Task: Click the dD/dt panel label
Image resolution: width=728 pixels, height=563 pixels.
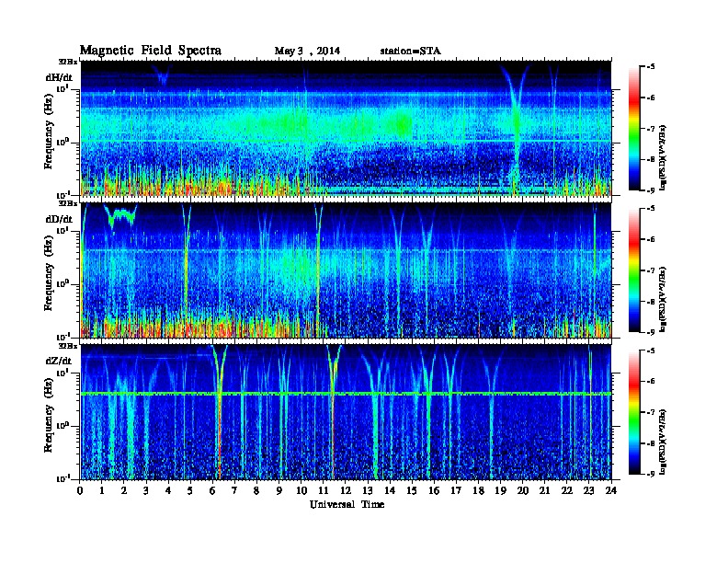Action: click(59, 219)
